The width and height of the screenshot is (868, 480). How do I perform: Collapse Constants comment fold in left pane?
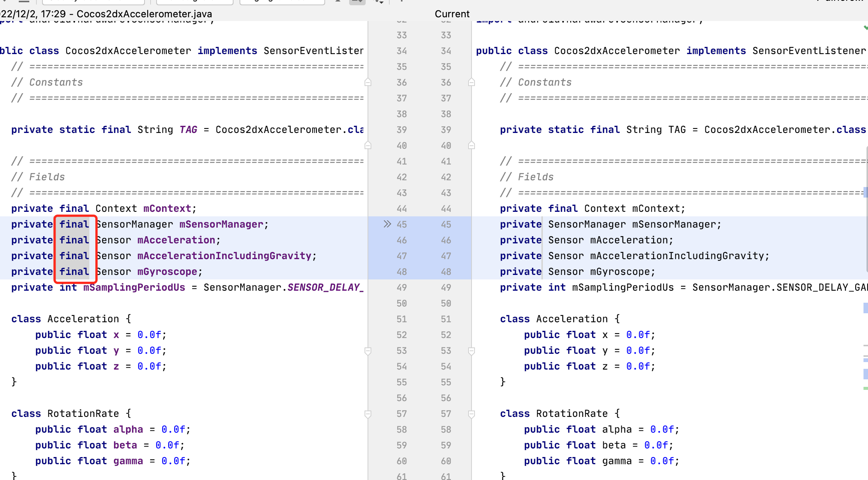pyautogui.click(x=368, y=82)
